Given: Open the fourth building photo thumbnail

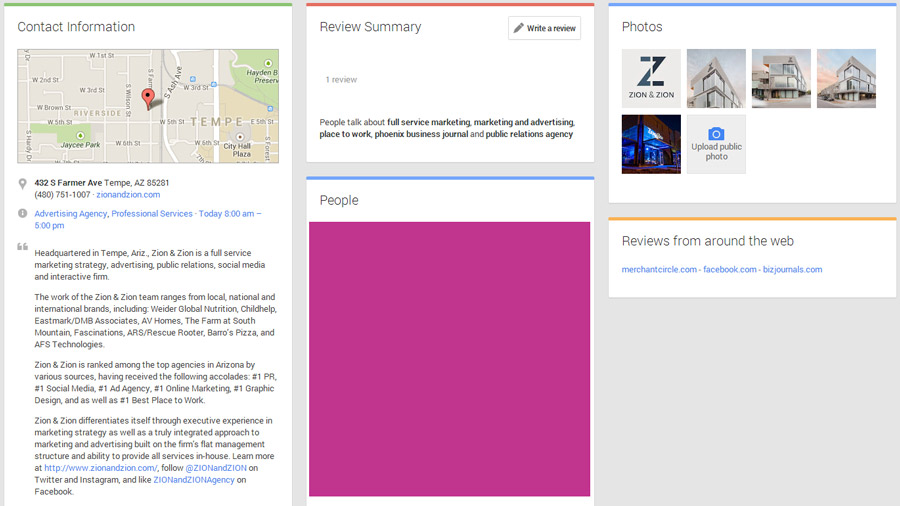Looking at the screenshot, I should tap(846, 79).
